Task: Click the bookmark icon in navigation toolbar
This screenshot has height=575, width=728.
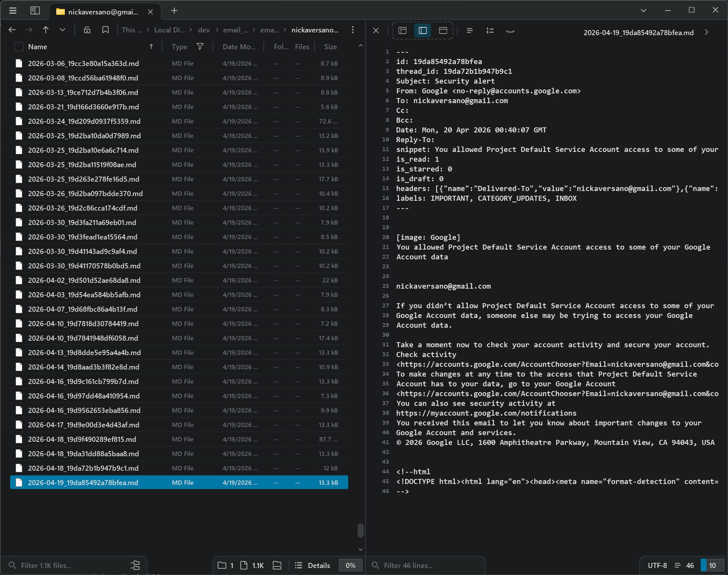Action: tap(106, 30)
